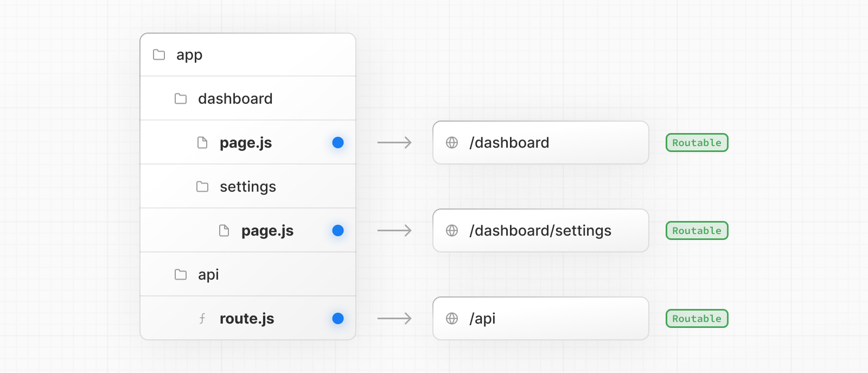868x373 pixels.
Task: Click the Routable badge next to /api
Action: pyautogui.click(x=697, y=319)
